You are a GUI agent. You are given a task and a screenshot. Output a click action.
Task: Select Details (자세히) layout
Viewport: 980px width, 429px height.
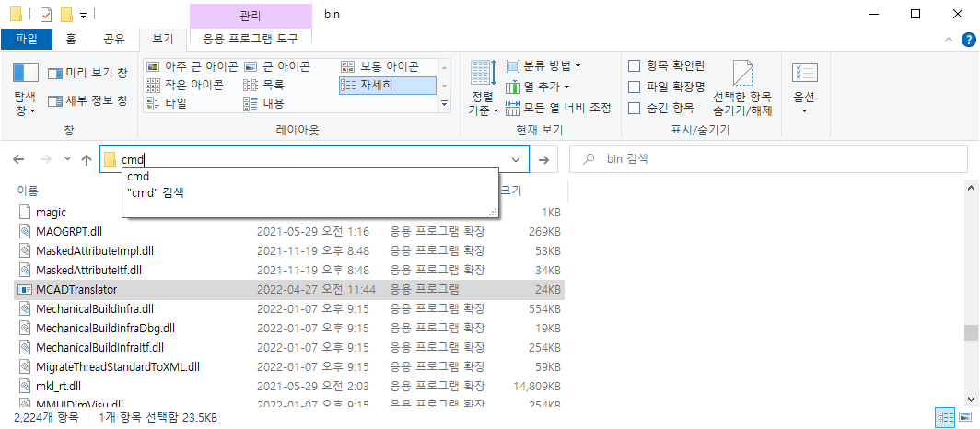388,85
